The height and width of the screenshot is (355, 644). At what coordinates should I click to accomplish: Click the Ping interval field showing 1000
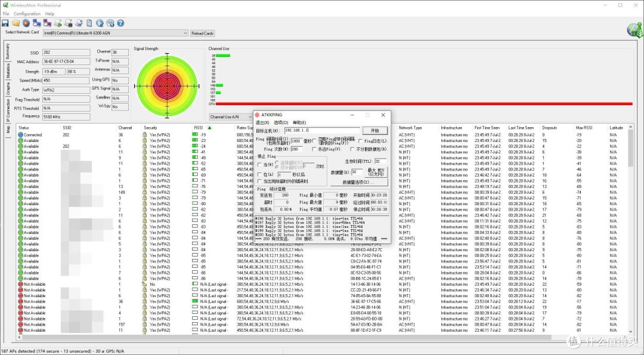pyautogui.click(x=296, y=141)
